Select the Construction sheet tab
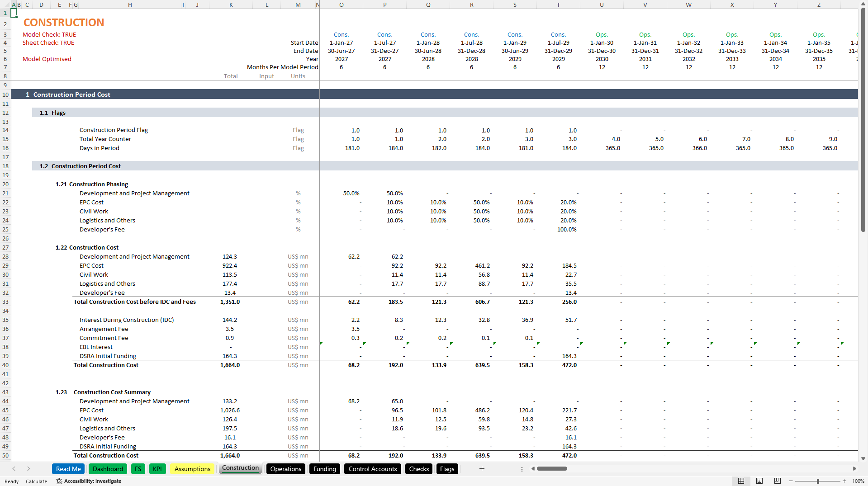Screen dimensions: 868x486 [241, 468]
